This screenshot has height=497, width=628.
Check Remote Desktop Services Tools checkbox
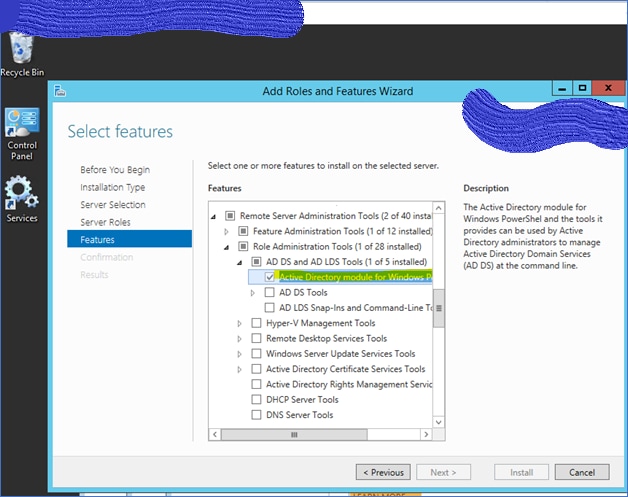pyautogui.click(x=256, y=338)
